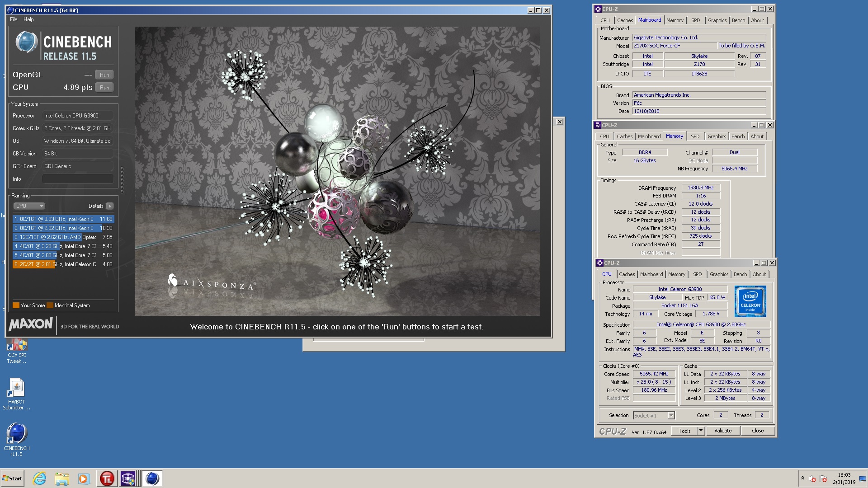The height and width of the screenshot is (488, 868).
Task: Click the Show Desktop icon by the clock
Action: [x=862, y=479]
